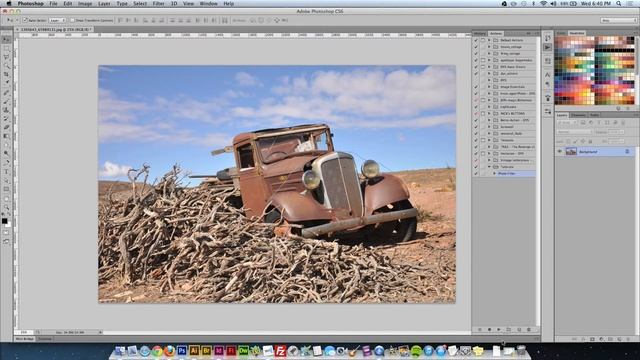Viewport: 640px width, 360px height.
Task: Create new action in Actions panel
Action: (x=519, y=329)
